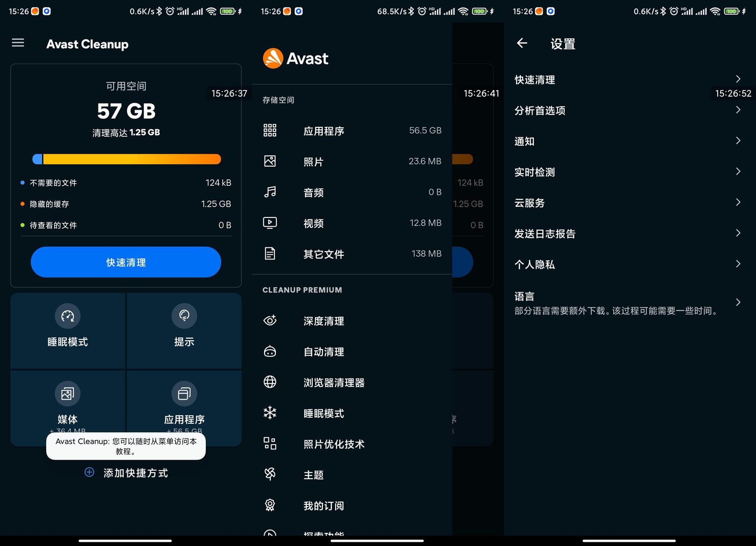Screen dimensions: 756x546
Task: Tap the robot icon for 自动清理
Action: pos(270,351)
